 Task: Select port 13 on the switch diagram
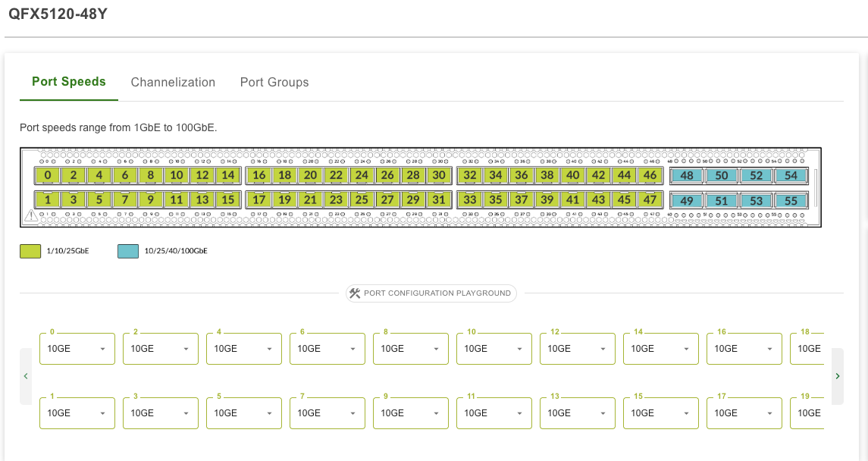click(x=202, y=199)
